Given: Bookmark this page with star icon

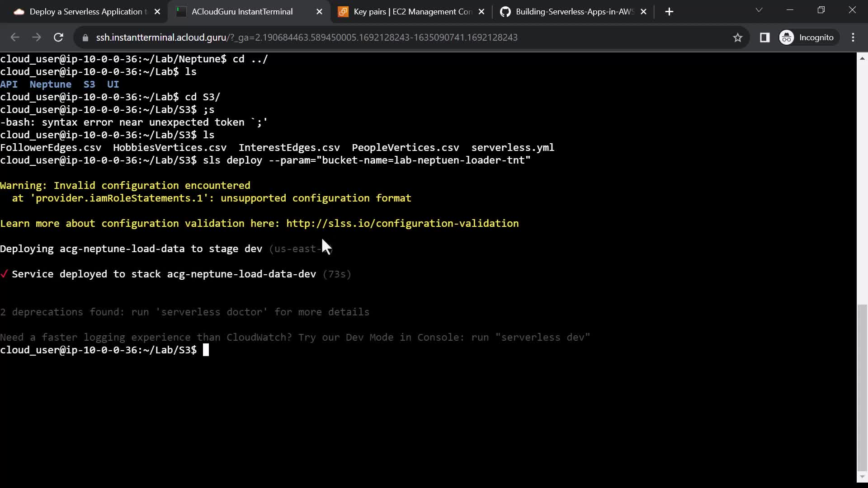Looking at the screenshot, I should [x=738, y=38].
